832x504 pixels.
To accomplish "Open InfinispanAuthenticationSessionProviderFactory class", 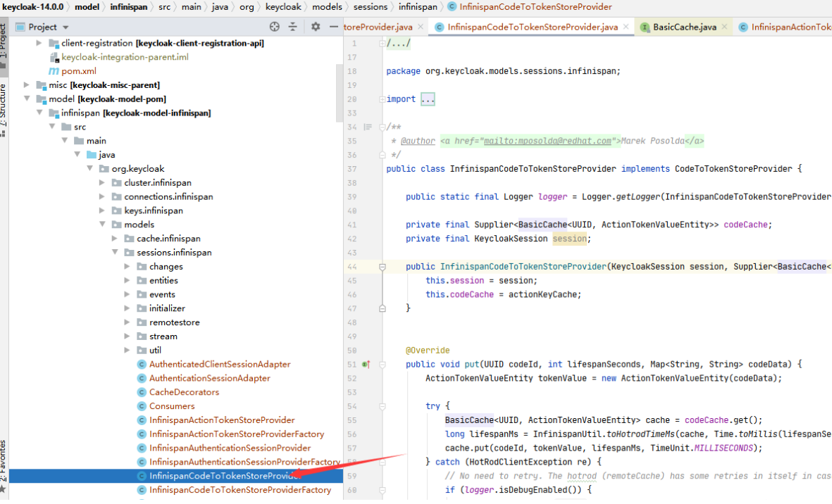I will pyautogui.click(x=244, y=462).
